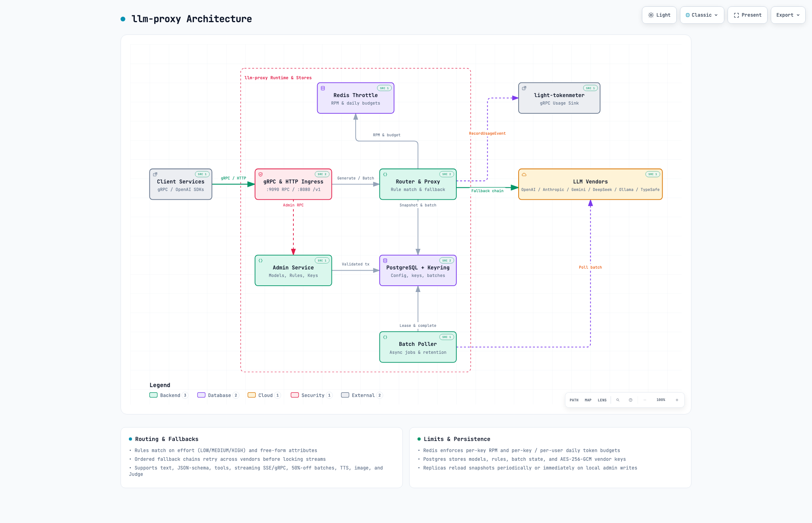The height and width of the screenshot is (523, 812).
Task: Click the 100% zoom level readout
Action: click(x=661, y=400)
